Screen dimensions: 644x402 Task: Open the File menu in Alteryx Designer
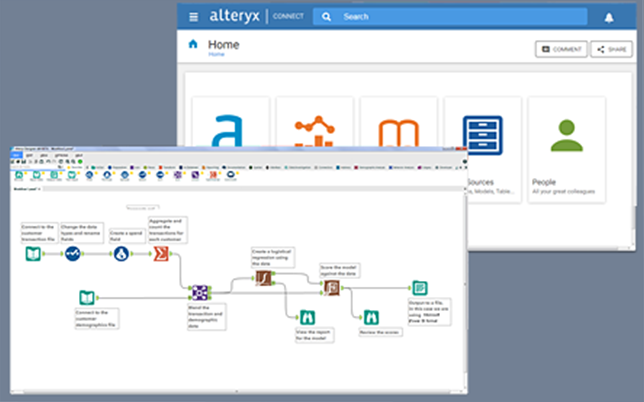coord(16,155)
